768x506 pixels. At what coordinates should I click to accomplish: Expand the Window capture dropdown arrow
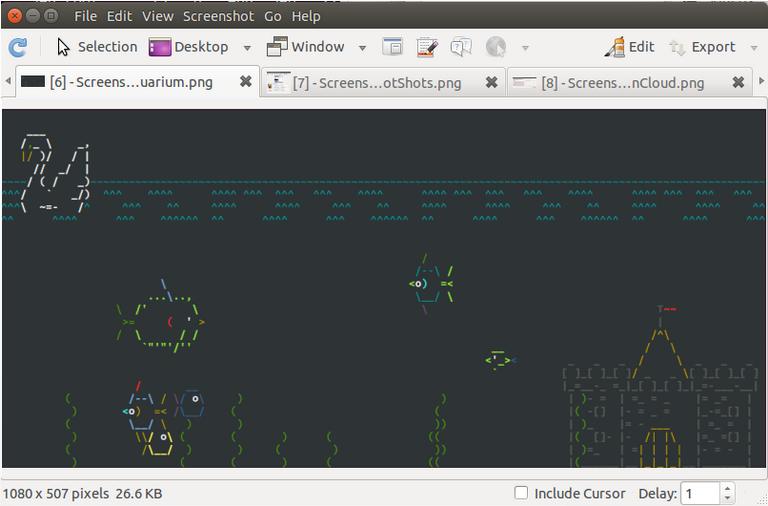362,48
